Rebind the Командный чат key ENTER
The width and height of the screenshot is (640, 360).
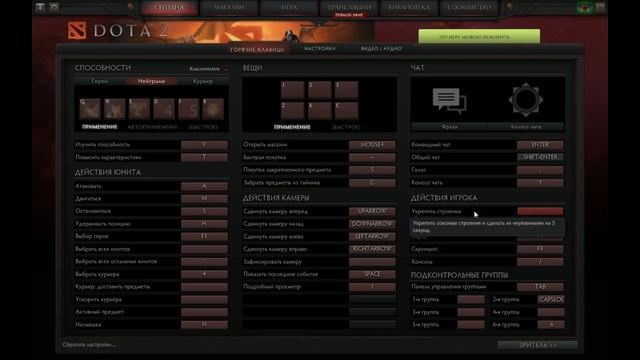(540, 145)
